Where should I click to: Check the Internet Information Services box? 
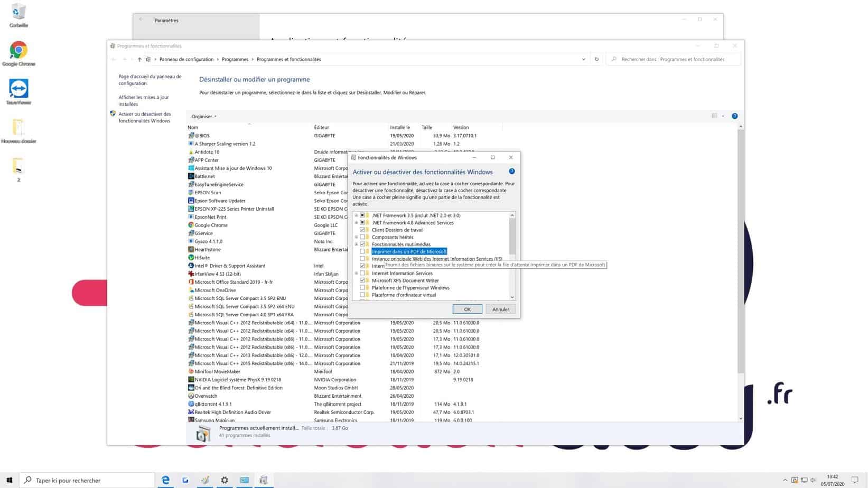(x=362, y=274)
